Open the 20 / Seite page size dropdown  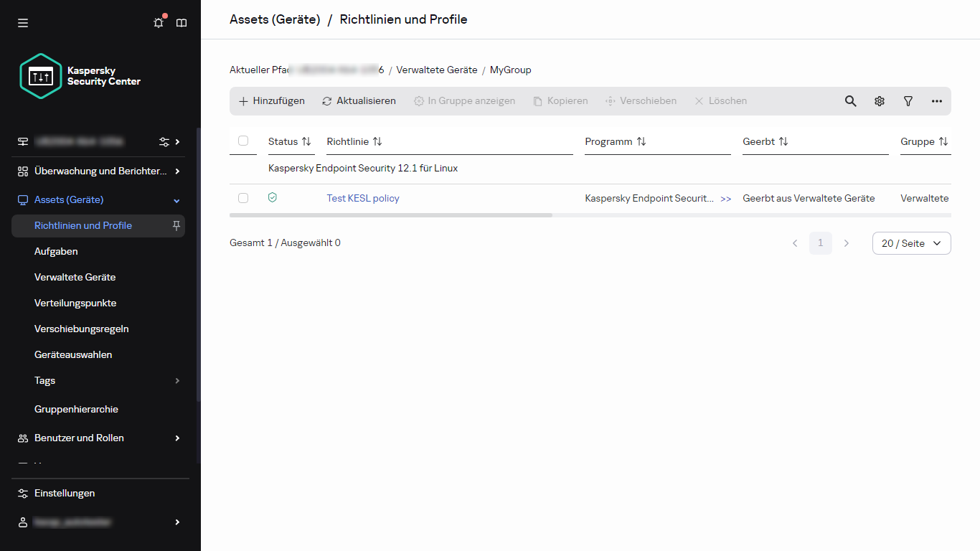[x=911, y=243]
